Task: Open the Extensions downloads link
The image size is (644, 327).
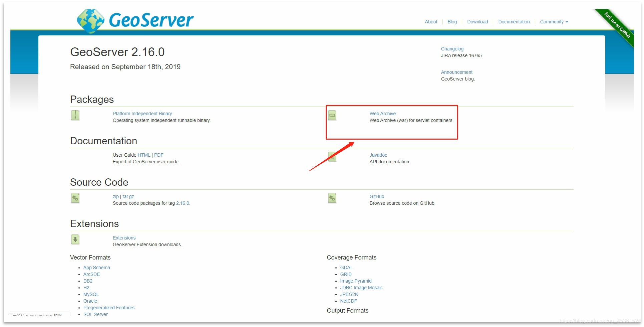Action: (x=124, y=238)
